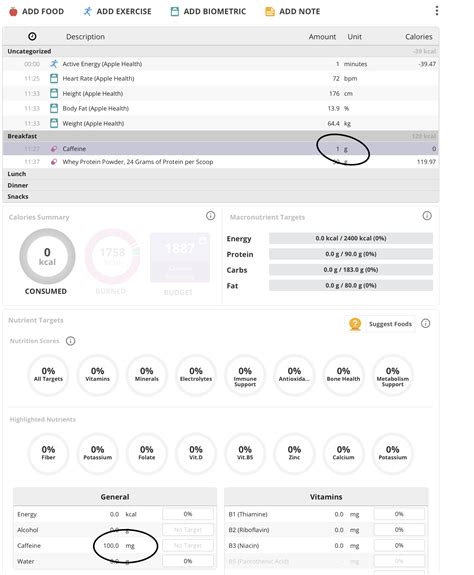Screen dimensions: 474x575
Task: Open Macronutrient Targets info icon
Action: (x=427, y=216)
